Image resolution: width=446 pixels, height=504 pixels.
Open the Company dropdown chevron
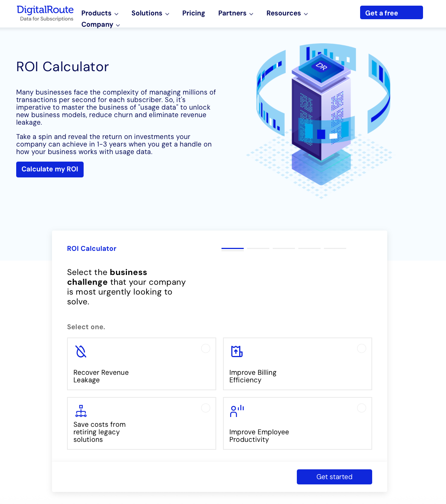(118, 25)
